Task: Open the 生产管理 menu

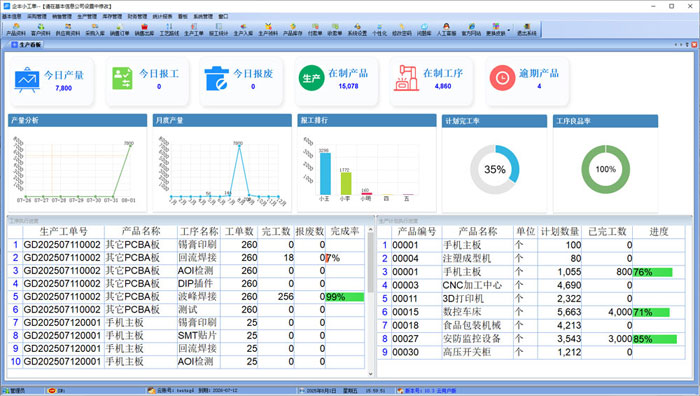Action: pos(87,17)
